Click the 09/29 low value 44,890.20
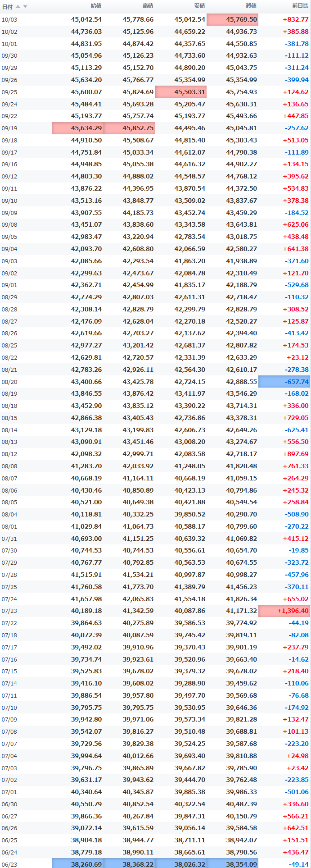The width and height of the screenshot is (311, 868). (190, 68)
